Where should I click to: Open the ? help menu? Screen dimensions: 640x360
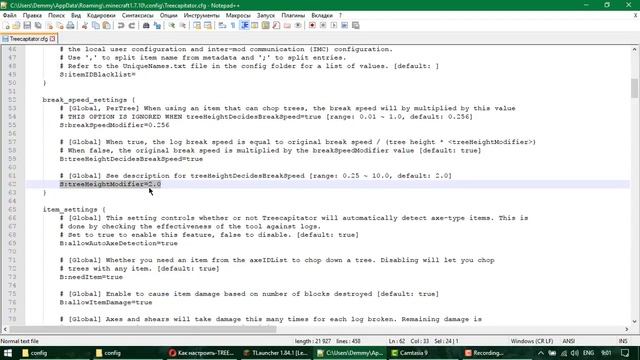click(x=340, y=15)
